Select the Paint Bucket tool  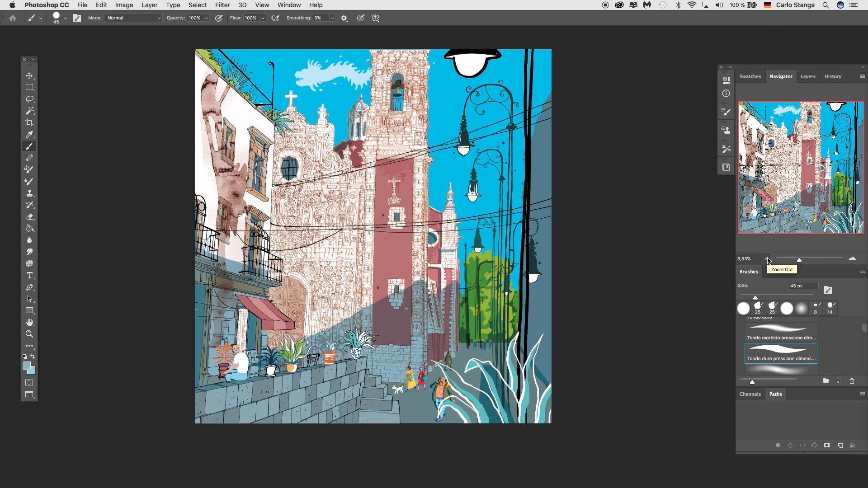coord(29,228)
